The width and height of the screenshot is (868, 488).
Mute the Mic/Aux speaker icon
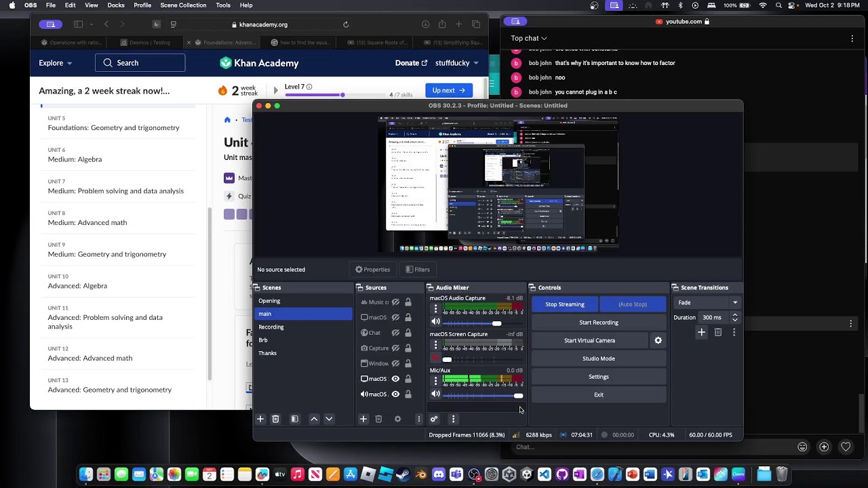pyautogui.click(x=435, y=394)
